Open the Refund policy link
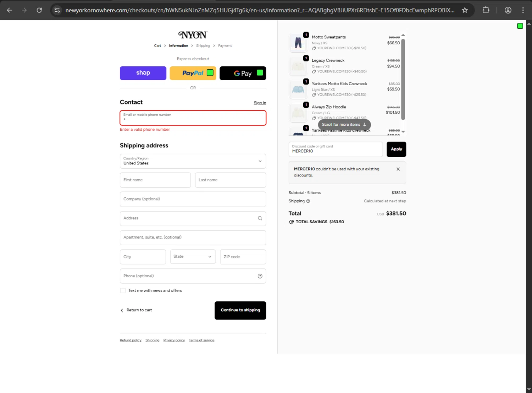The image size is (532, 393). click(131, 340)
